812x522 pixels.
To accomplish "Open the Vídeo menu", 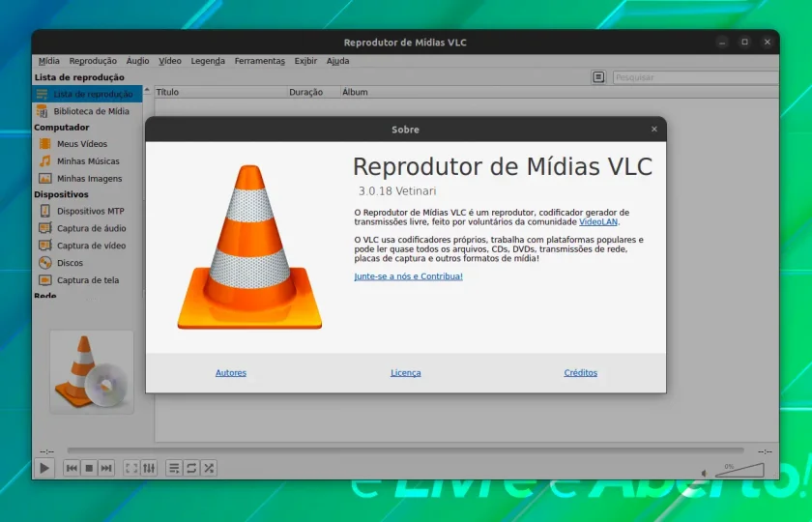I will click(x=170, y=61).
